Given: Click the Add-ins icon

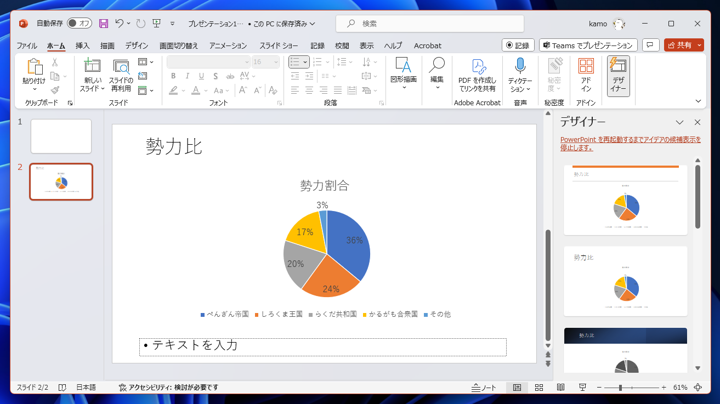Looking at the screenshot, I should [585, 66].
